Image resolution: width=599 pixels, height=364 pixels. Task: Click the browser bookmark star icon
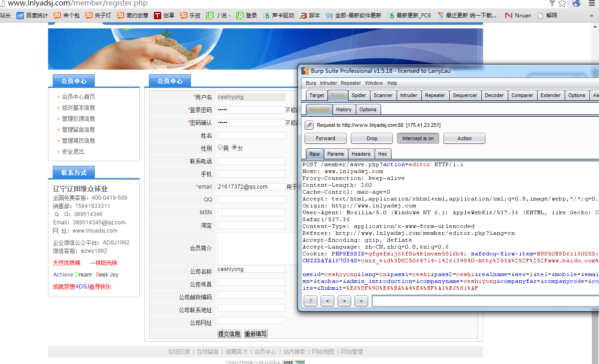click(x=562, y=4)
